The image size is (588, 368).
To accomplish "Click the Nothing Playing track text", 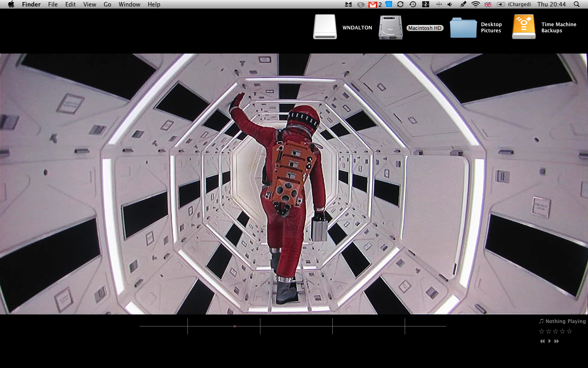I will 566,321.
